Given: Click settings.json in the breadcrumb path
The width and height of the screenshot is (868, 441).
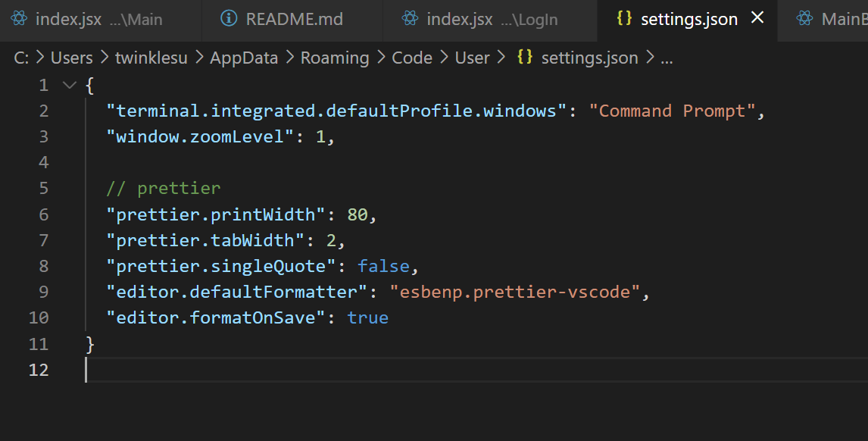Looking at the screenshot, I should 589,58.
